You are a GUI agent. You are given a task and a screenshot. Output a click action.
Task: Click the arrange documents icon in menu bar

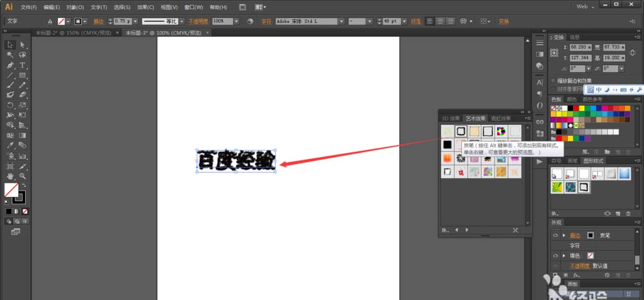tap(260, 7)
